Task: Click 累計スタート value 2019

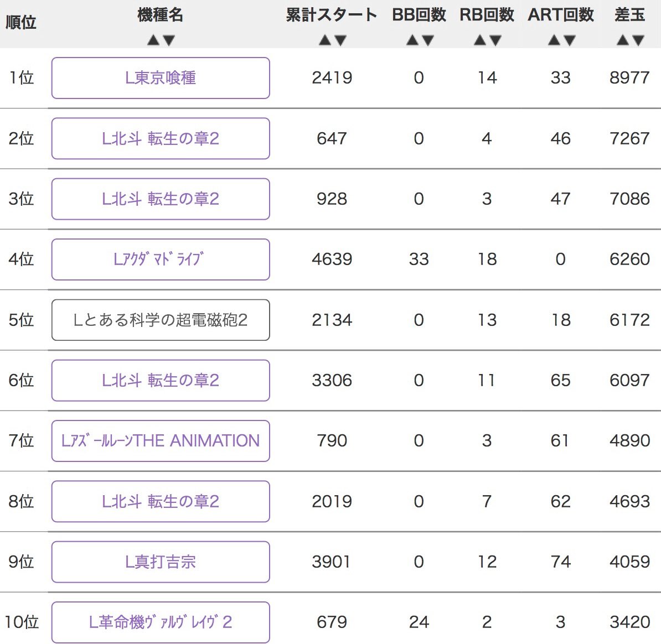Action: 332,501
